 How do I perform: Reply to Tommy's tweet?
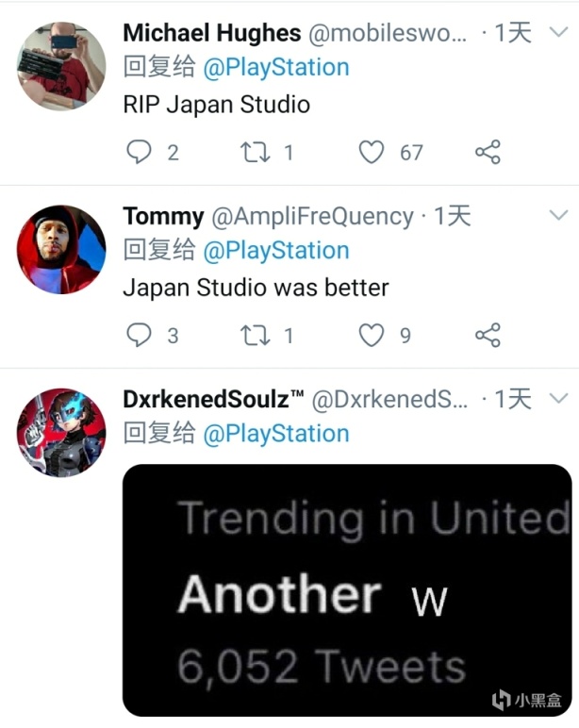click(x=139, y=335)
